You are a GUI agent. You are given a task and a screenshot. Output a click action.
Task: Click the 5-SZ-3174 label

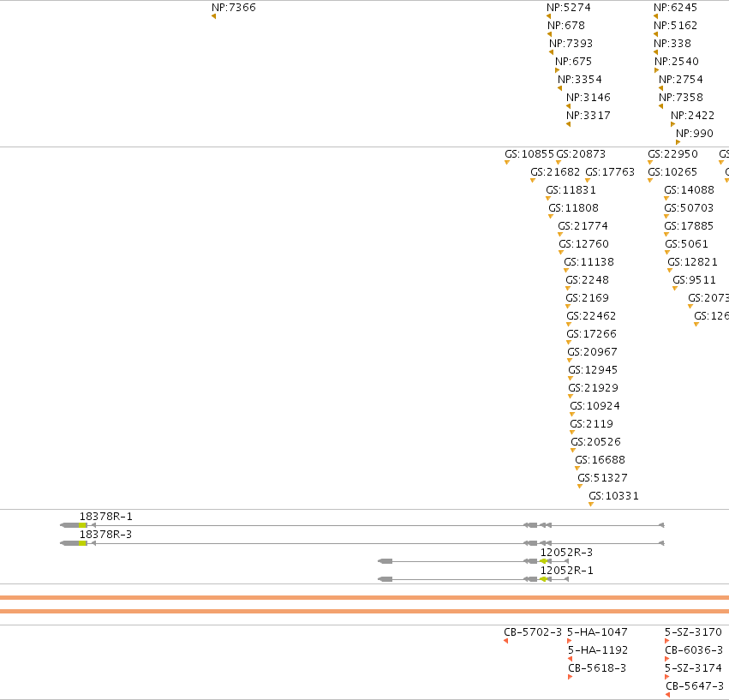pos(693,668)
